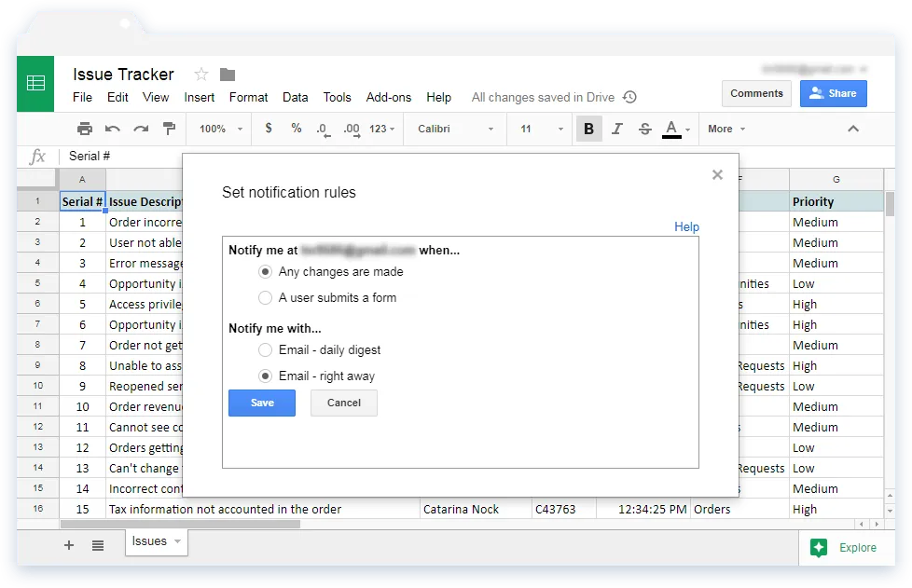Screen dimensions: 912x588
Task: Open the Help menu in menu bar
Action: (438, 97)
